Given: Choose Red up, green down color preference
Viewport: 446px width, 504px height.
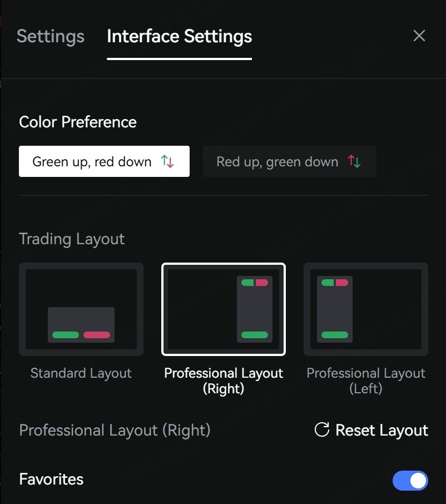Looking at the screenshot, I should (289, 161).
